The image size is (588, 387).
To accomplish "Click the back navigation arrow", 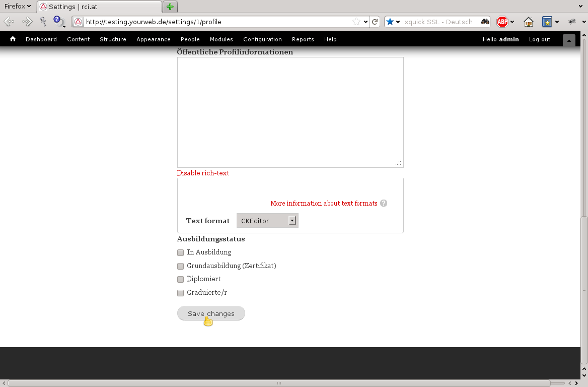I will 8,22.
